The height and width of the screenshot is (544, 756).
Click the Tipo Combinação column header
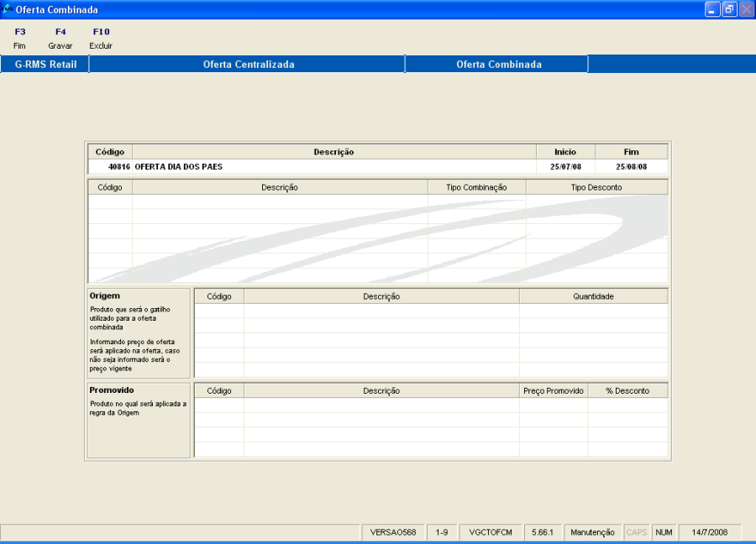pos(477,187)
